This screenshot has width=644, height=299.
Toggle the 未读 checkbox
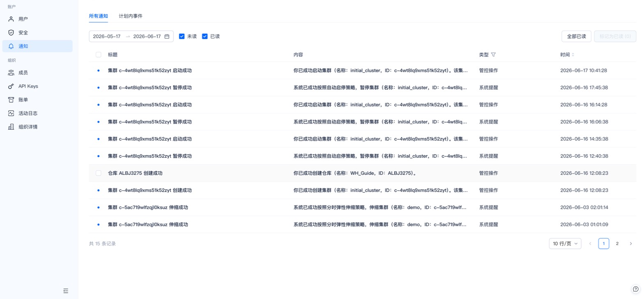click(182, 37)
